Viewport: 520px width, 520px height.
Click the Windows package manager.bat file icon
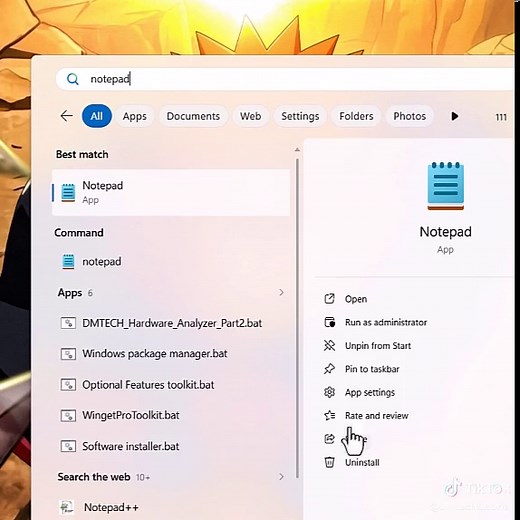click(x=68, y=354)
